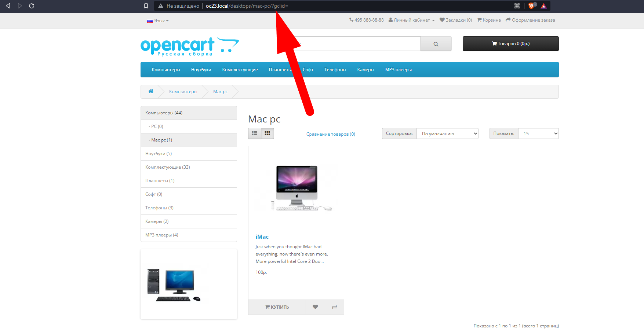The width and height of the screenshot is (644, 334).
Task: Expand Личный кабинет dropdown
Action: point(412,20)
